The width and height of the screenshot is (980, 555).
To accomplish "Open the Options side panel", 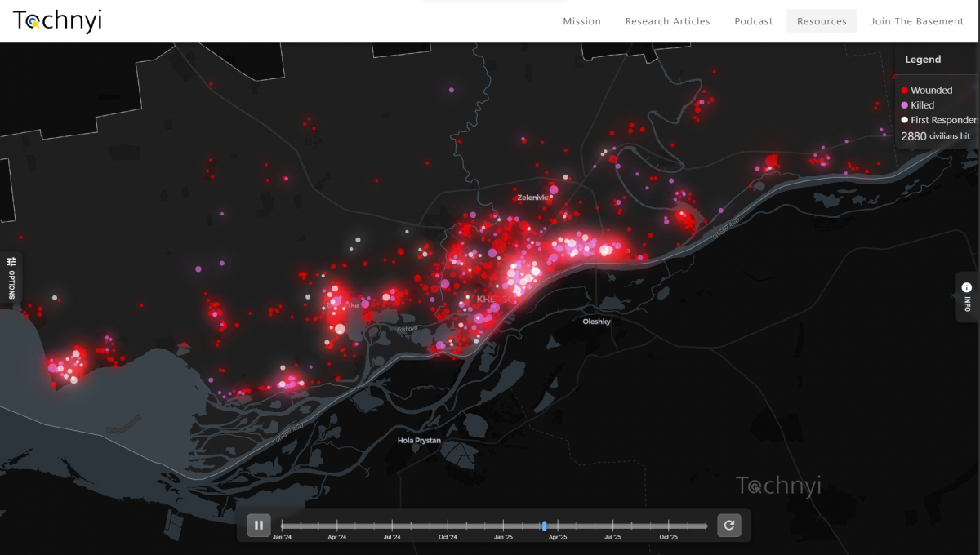I will coord(11,277).
